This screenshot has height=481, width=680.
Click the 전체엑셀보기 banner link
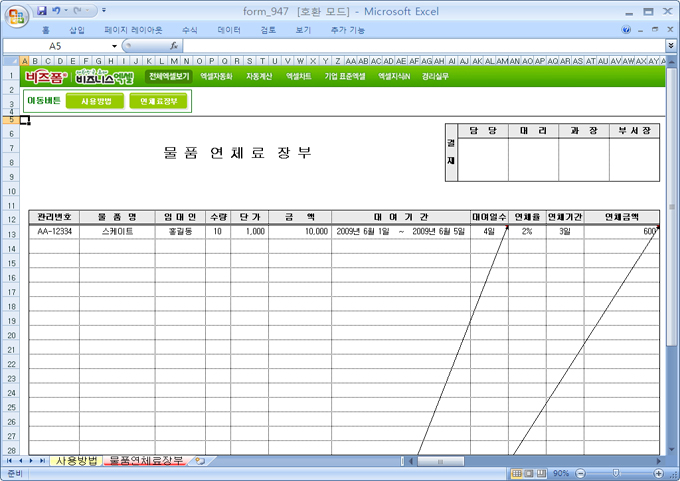(x=169, y=76)
